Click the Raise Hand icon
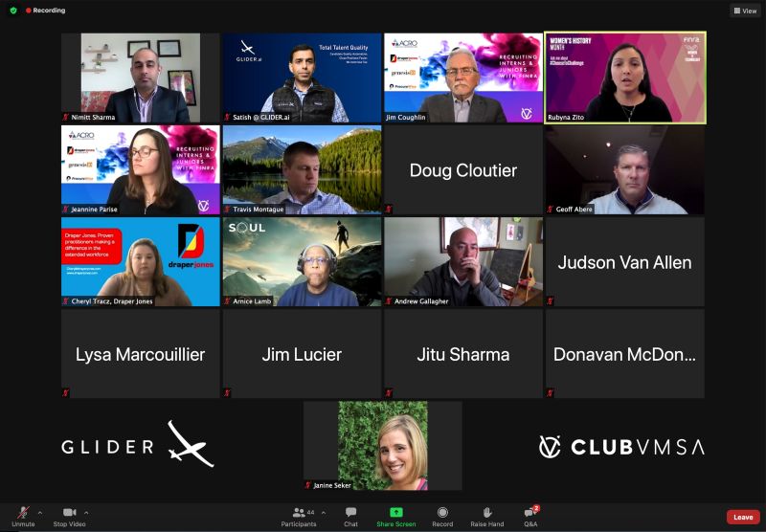 (x=487, y=512)
